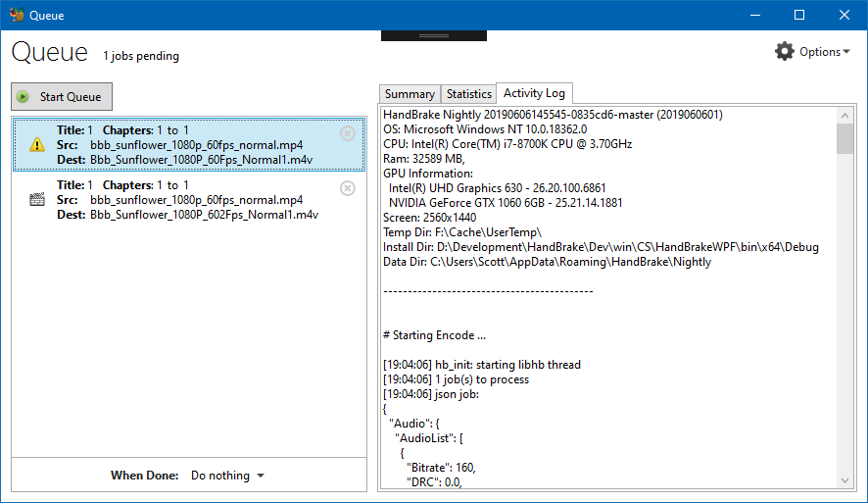This screenshot has width=868, height=503.
Task: Remove the 602Fps_Normal1.m4v job with its X icon
Action: [347, 188]
